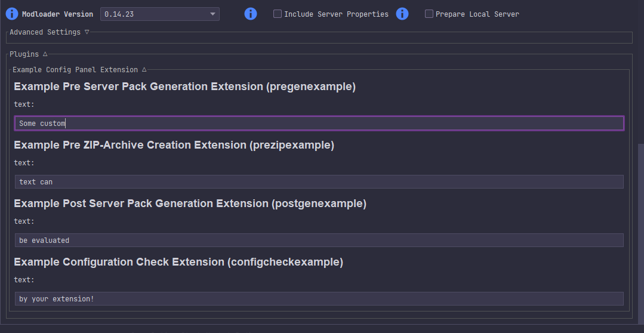
Task: Click info icon left of Include Server Properties
Action: (251, 14)
